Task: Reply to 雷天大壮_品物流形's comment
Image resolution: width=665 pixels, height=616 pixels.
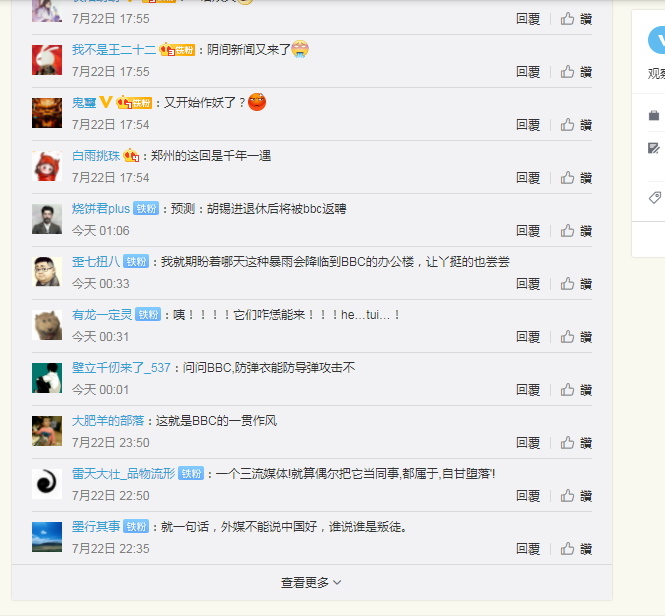Action: coord(528,496)
